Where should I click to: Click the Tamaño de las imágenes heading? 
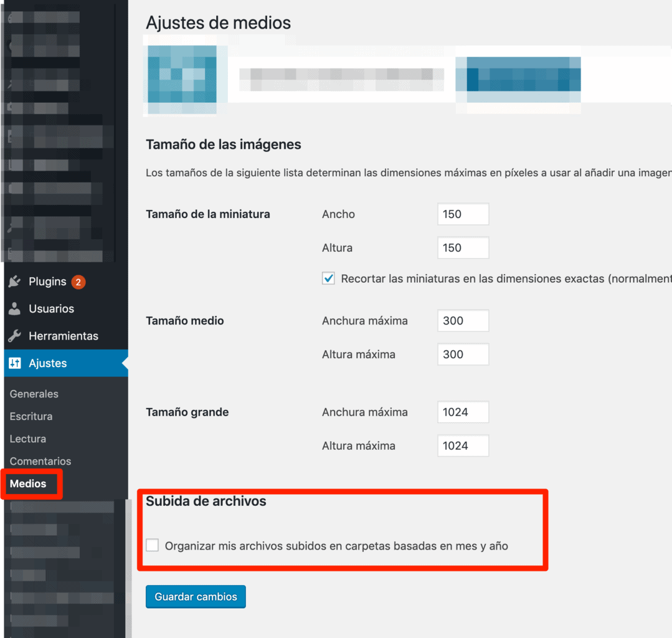[x=224, y=145]
